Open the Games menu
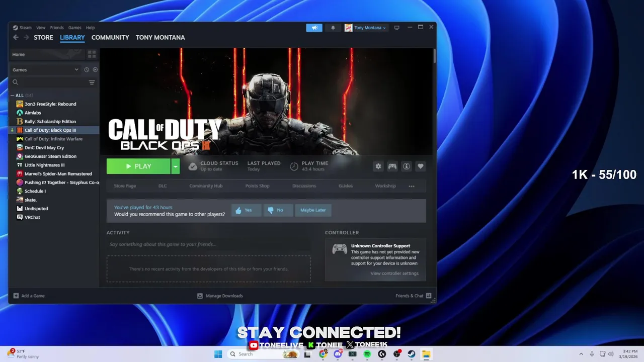 74,28
